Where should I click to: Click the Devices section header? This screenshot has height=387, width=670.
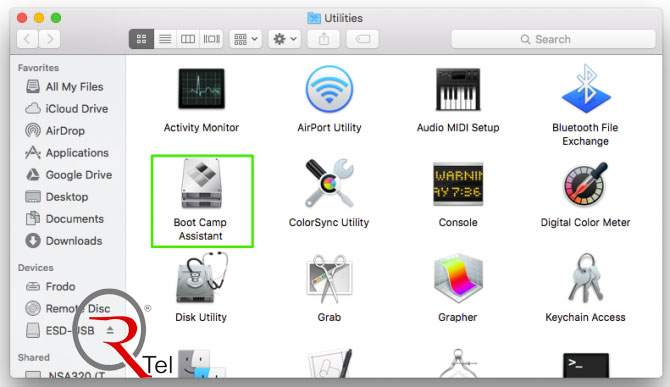[x=35, y=267]
